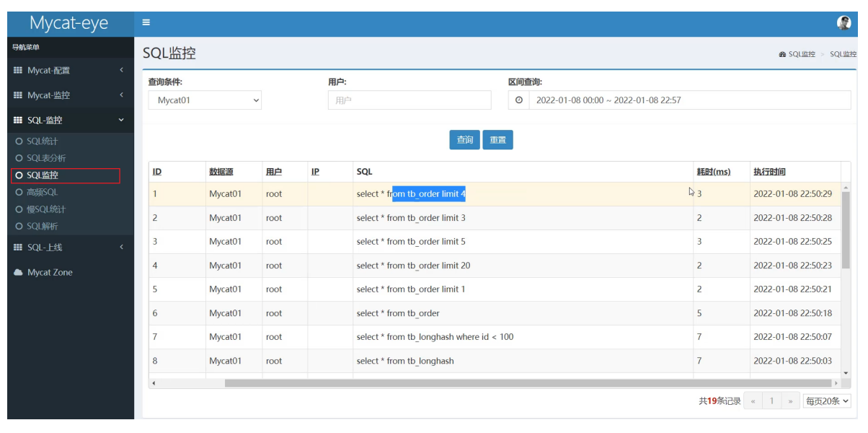This screenshot has width=868, height=433.
Task: Click execution time 2022-01-08 22:50:03
Action: [x=792, y=361]
